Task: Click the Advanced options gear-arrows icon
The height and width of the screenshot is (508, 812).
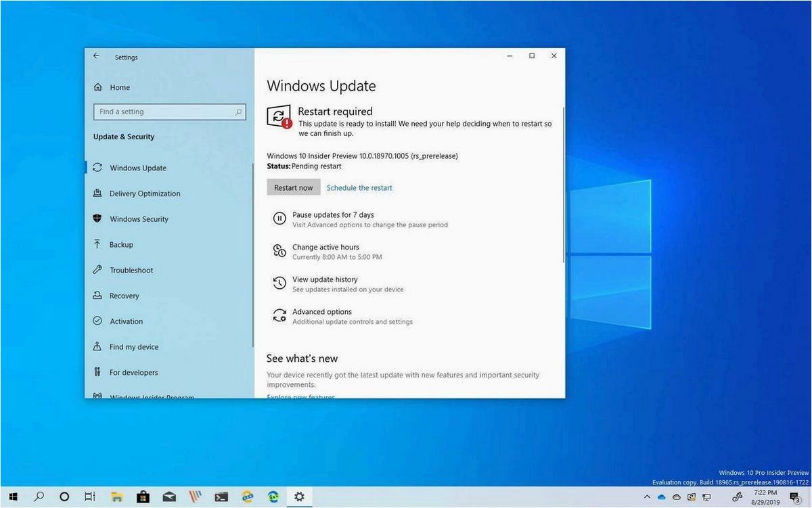Action: click(279, 316)
